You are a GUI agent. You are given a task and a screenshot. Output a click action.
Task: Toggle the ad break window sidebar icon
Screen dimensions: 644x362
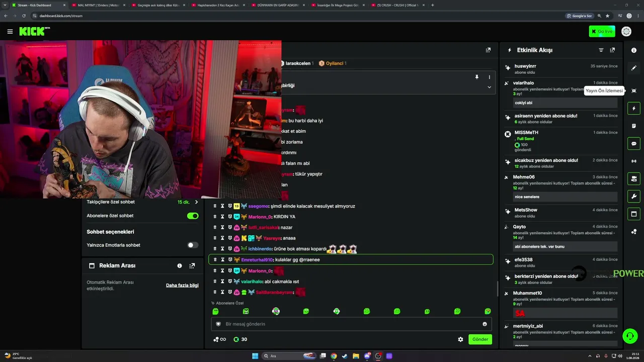[x=634, y=214]
